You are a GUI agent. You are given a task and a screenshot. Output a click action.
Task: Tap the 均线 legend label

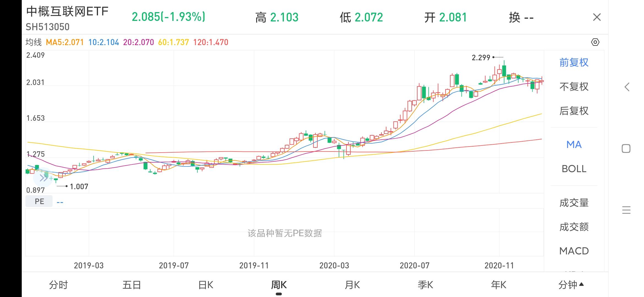pos(34,42)
